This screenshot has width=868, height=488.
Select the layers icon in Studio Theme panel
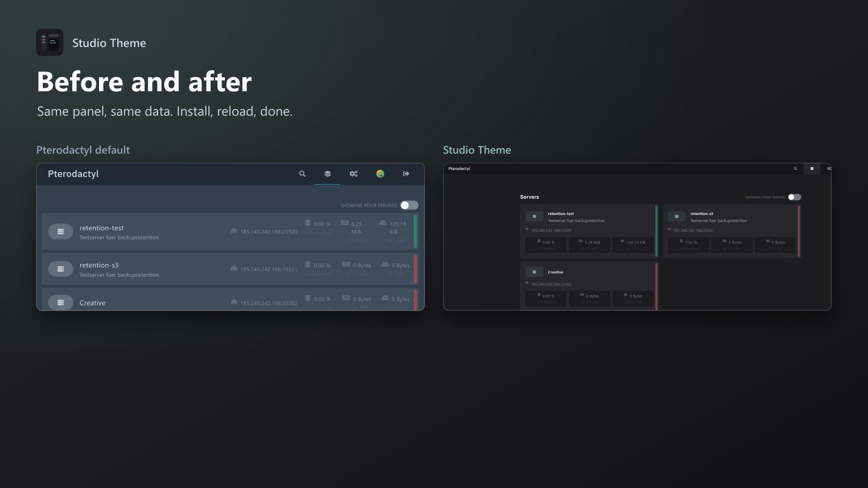[x=812, y=169]
